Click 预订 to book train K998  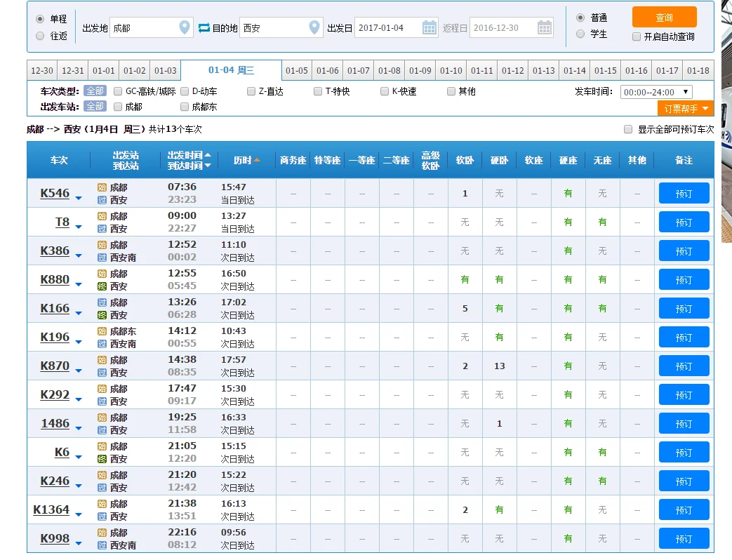tap(684, 538)
